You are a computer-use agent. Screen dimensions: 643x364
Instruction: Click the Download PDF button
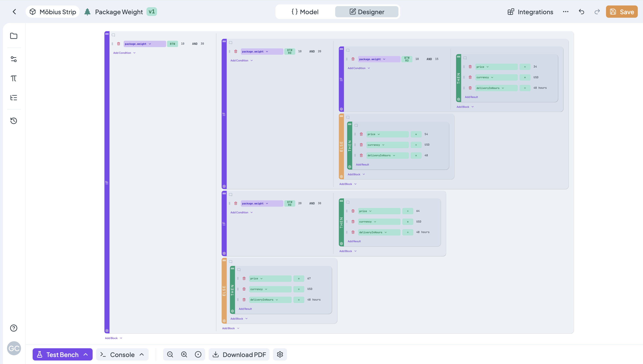tap(239, 355)
